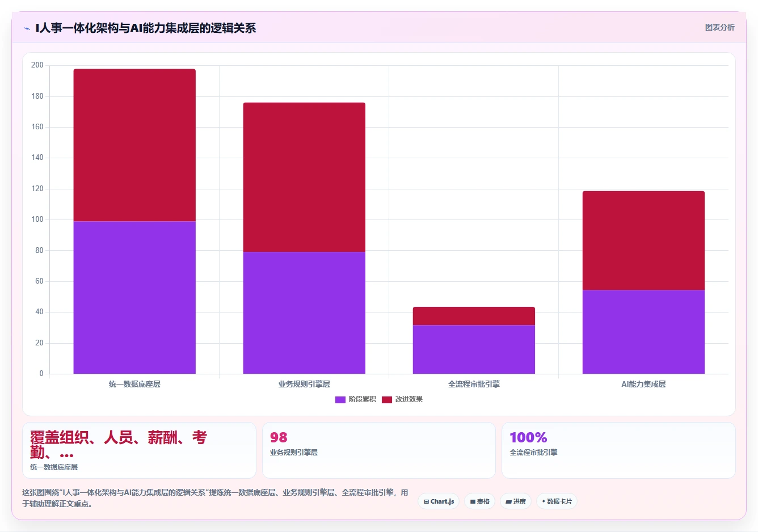This screenshot has width=758, height=532.
Task: Click the 全流程审批引擎 x-axis label
Action: click(474, 384)
